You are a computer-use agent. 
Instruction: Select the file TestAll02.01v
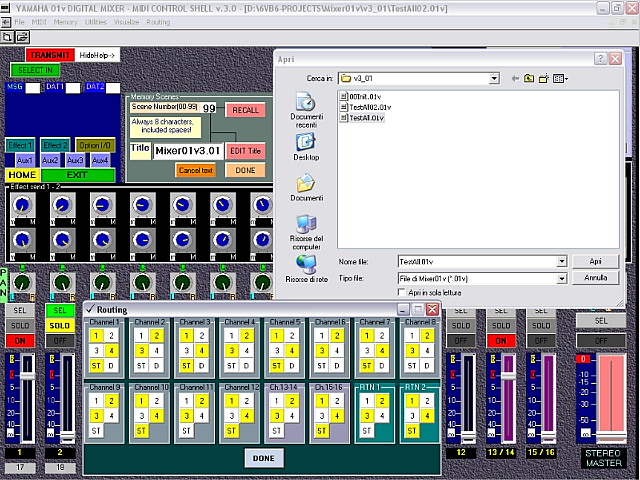(365, 107)
